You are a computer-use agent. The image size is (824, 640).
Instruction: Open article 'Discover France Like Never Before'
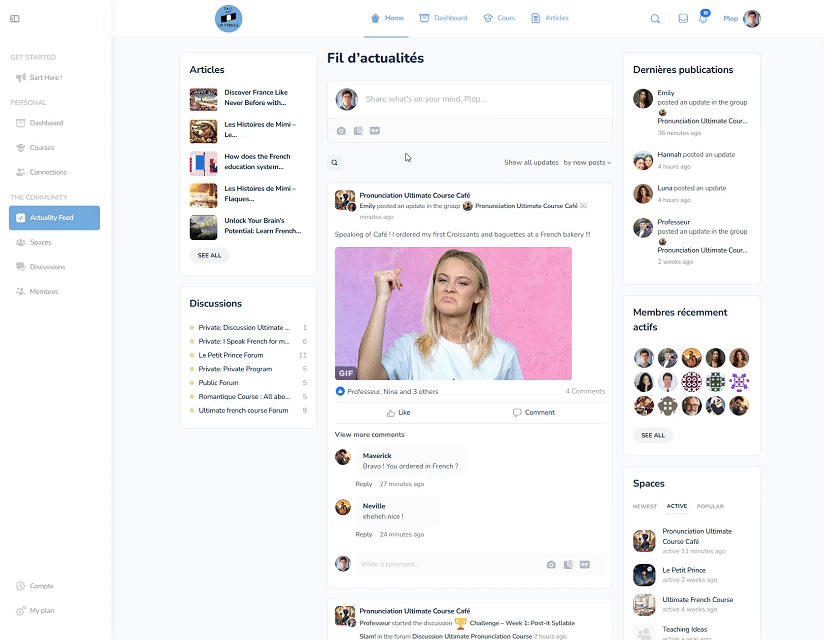tap(256, 98)
